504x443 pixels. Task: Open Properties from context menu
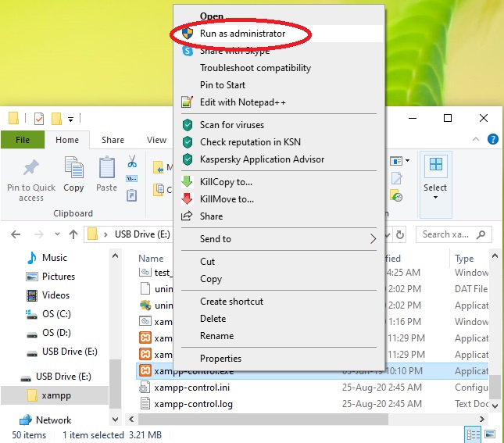click(220, 359)
